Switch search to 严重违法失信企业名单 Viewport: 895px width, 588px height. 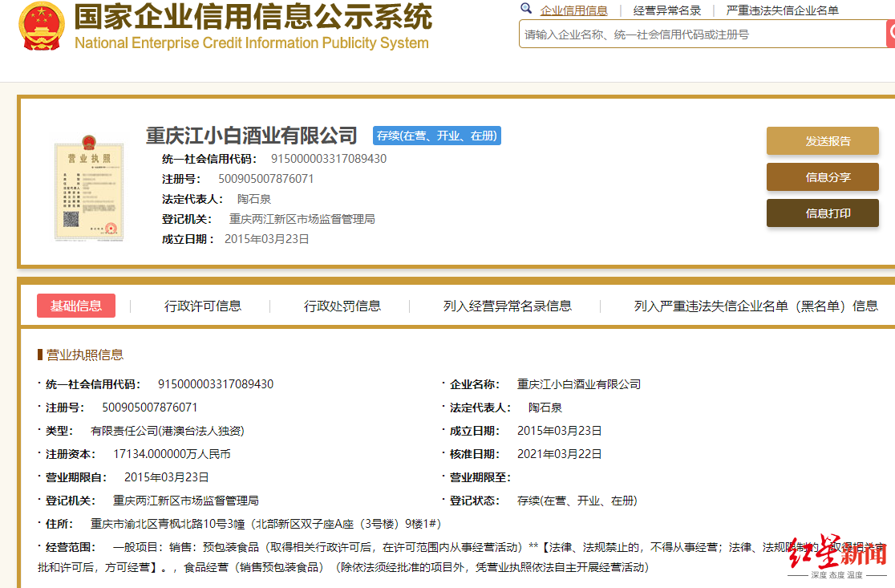click(x=782, y=10)
